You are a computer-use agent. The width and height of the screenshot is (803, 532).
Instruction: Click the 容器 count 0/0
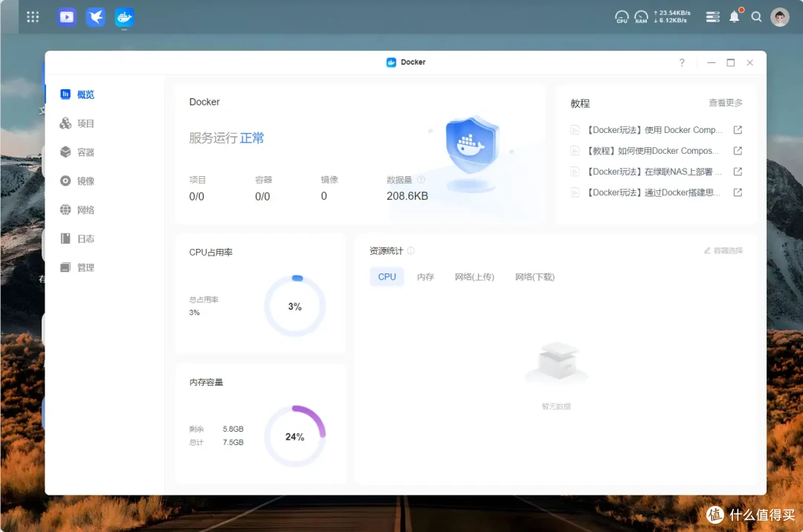pyautogui.click(x=262, y=196)
